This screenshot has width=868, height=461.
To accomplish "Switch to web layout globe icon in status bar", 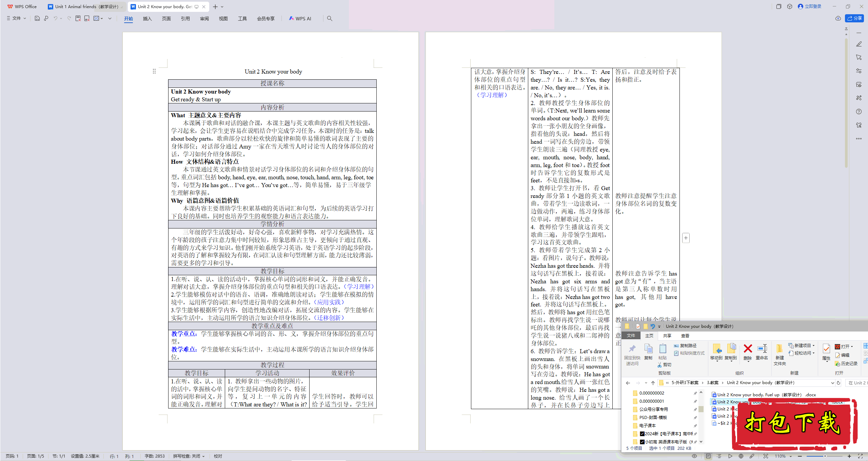I will [741, 456].
